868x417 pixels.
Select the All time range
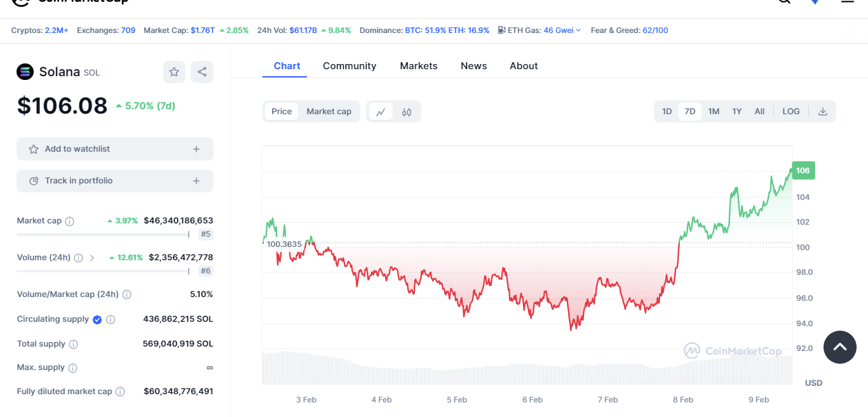coord(759,112)
